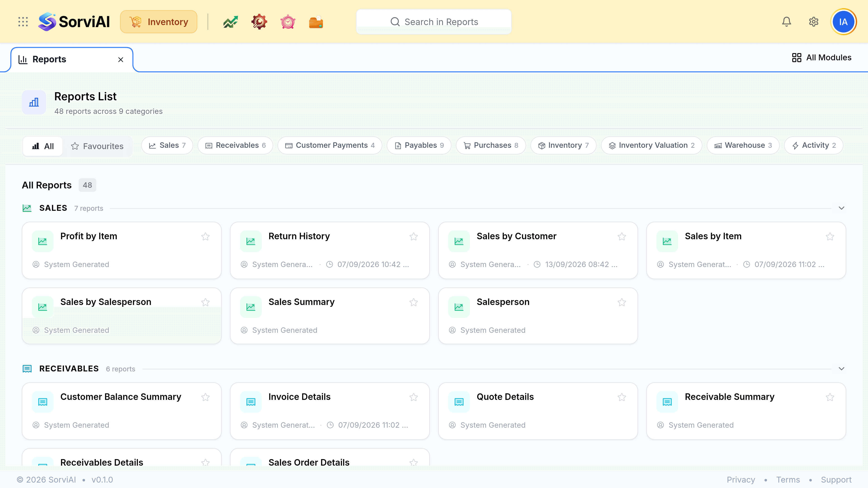The image size is (868, 488).
Task: Click the Sales by Salesperson chart icon
Action: pyautogui.click(x=43, y=307)
